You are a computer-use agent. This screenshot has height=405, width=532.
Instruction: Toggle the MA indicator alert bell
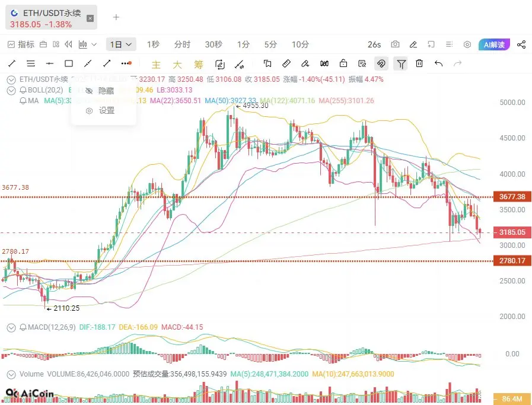[x=23, y=101]
